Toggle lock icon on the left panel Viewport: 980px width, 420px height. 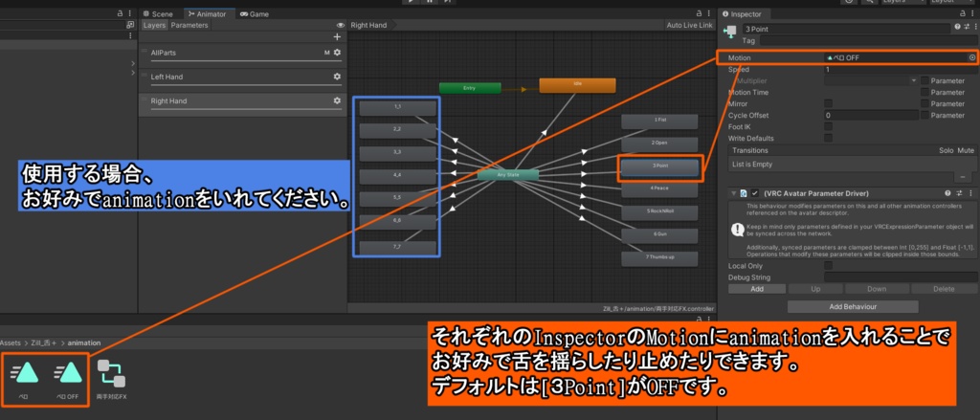click(120, 13)
